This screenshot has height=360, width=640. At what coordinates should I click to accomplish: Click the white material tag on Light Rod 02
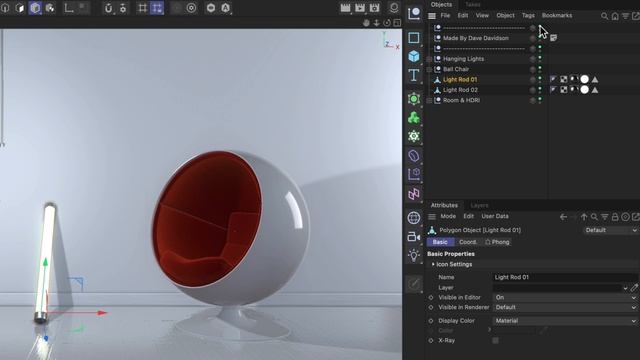(x=584, y=90)
